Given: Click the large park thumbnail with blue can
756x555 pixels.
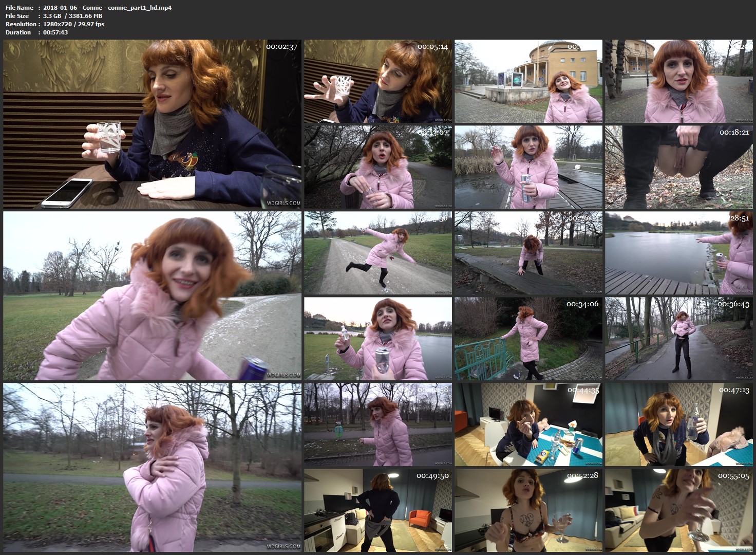Looking at the screenshot, I should point(152,295).
